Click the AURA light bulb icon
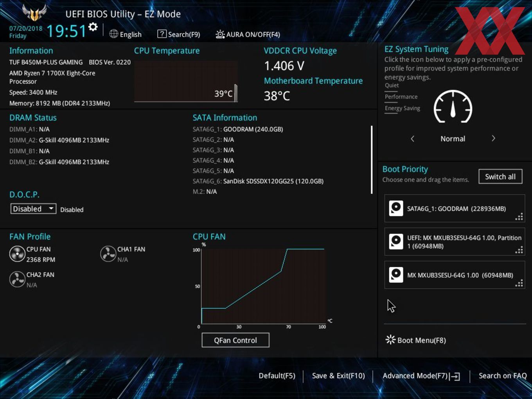The width and height of the screenshot is (532, 399). [x=220, y=34]
